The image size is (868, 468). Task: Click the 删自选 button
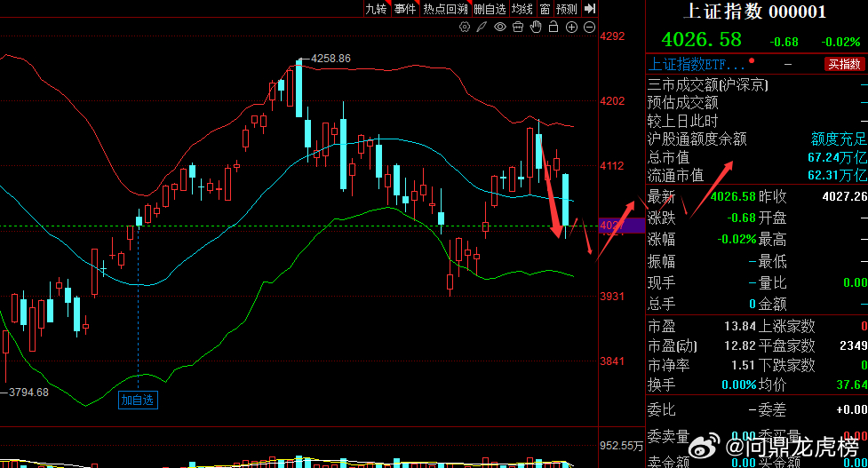coord(490,9)
